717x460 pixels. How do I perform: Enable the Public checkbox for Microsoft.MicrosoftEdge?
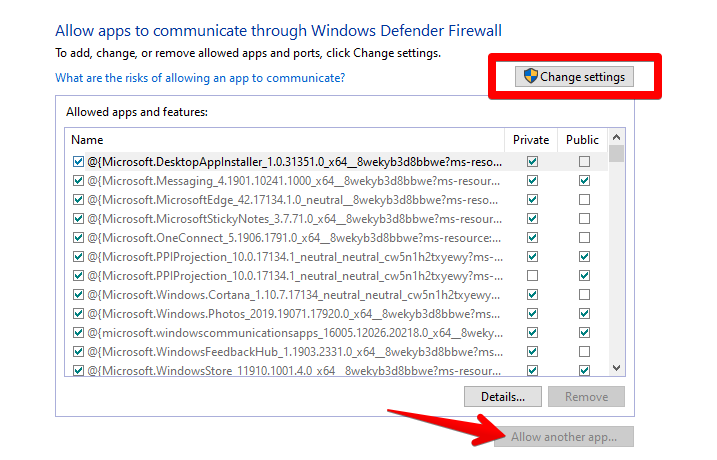[584, 199]
